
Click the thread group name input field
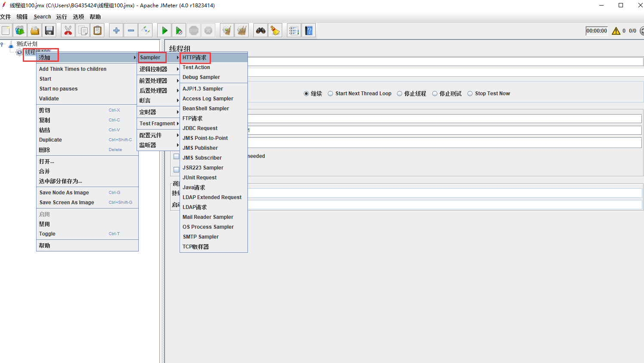(x=445, y=62)
